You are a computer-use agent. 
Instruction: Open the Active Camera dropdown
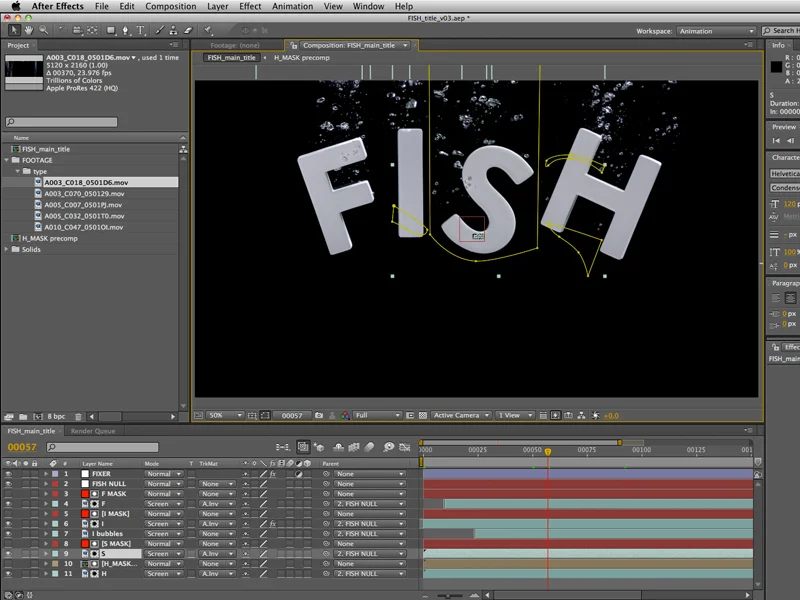pos(461,415)
